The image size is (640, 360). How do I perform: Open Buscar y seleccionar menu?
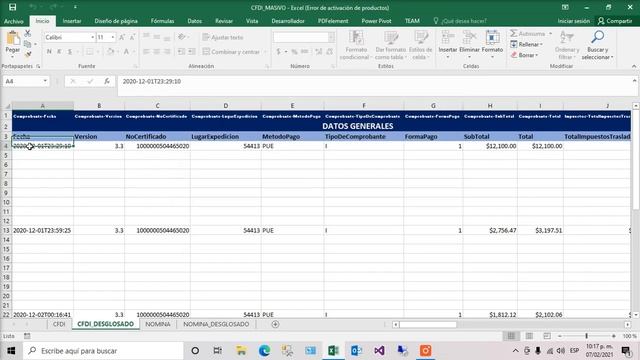click(598, 45)
